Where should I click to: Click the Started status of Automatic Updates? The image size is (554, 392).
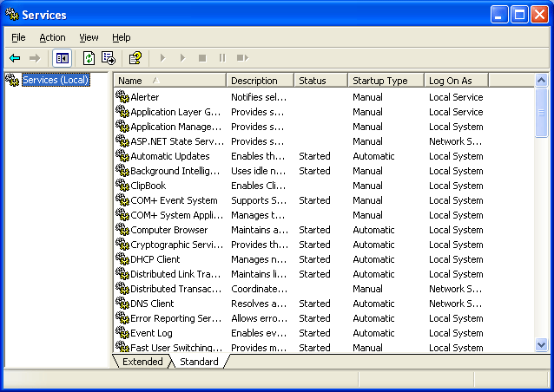314,156
